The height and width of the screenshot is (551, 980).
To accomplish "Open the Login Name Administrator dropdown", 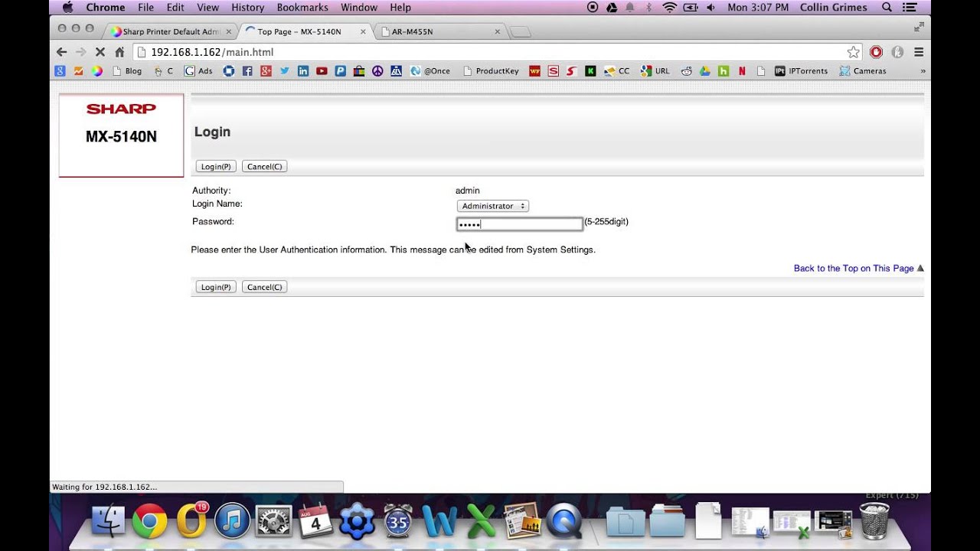I will (x=493, y=206).
